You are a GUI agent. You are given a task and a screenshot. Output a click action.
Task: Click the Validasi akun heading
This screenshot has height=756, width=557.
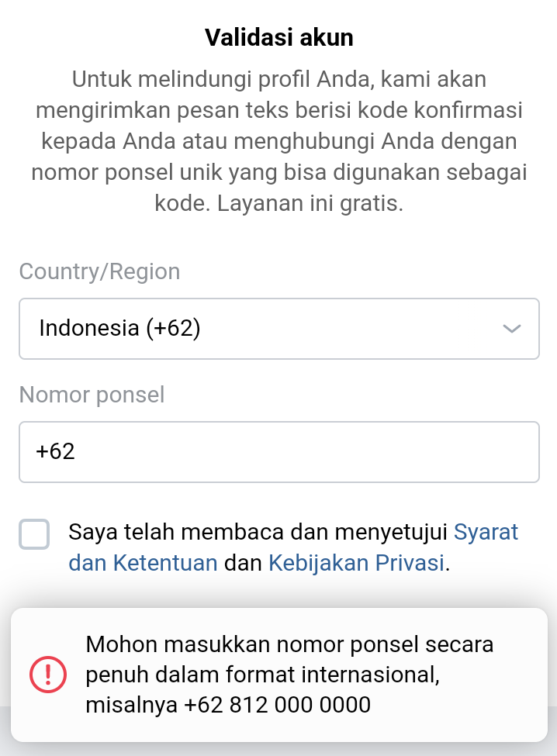click(278, 36)
